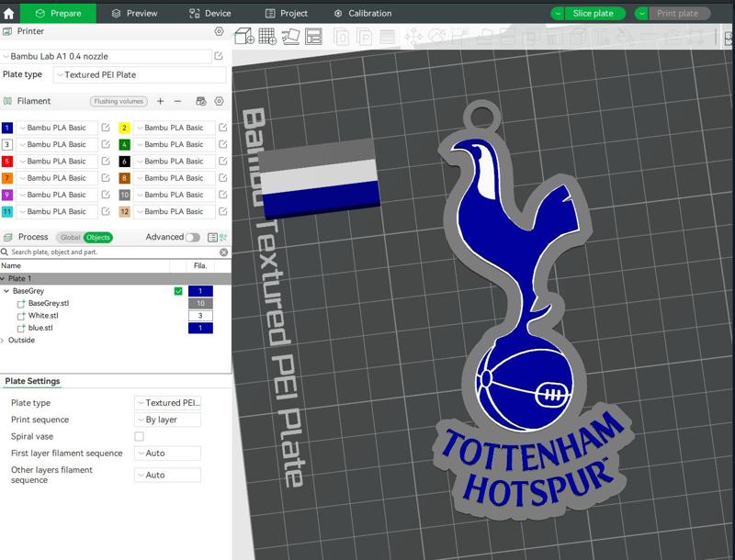735x560 pixels.
Task: Click filament color swatch number 2
Action: (125, 128)
